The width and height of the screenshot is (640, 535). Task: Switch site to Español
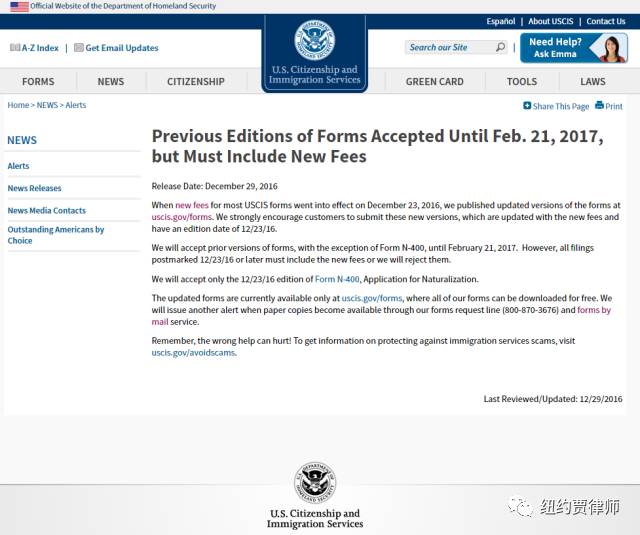[500, 21]
